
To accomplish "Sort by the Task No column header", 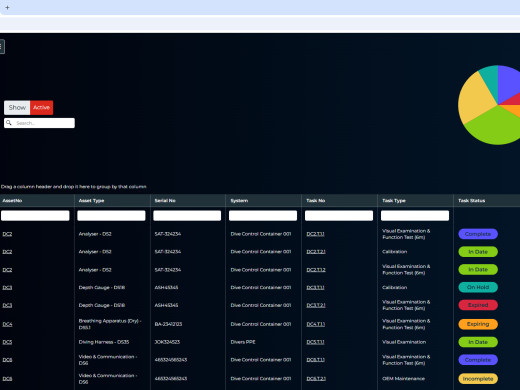I will 316,201.
